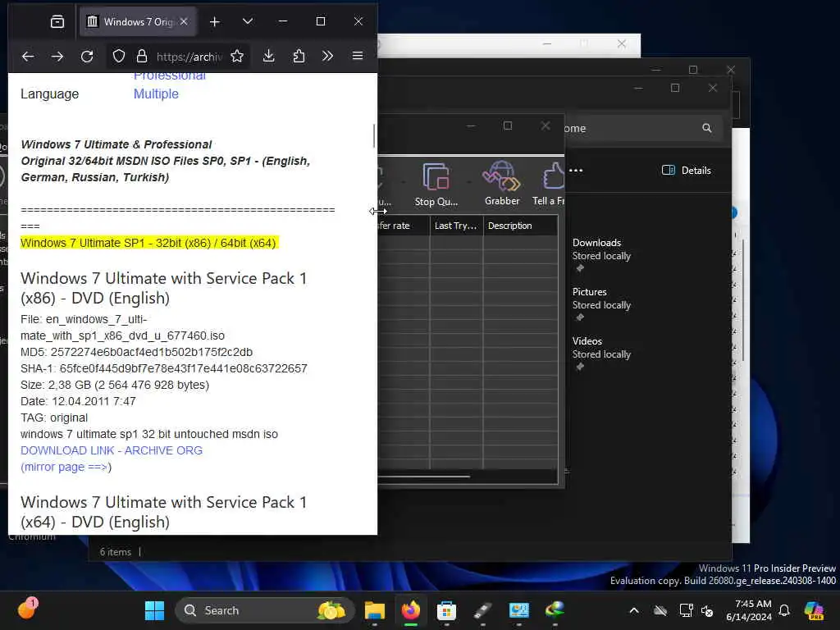Open the Multiple language link
The height and width of the screenshot is (630, 840).
click(156, 94)
